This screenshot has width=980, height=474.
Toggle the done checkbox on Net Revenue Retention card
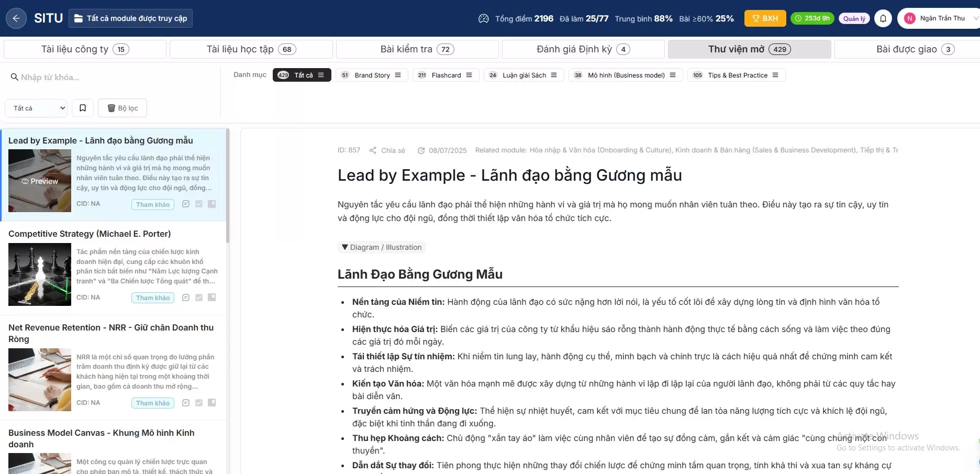[x=199, y=403]
